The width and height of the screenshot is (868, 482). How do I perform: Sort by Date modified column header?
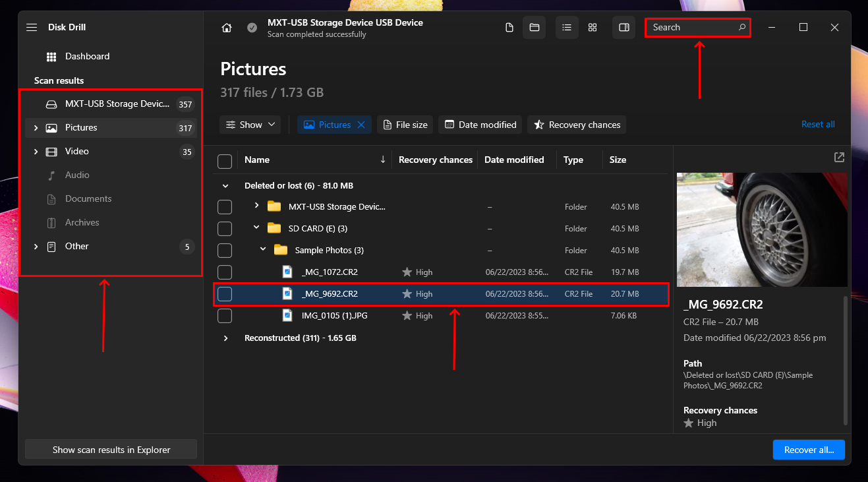pyautogui.click(x=514, y=160)
